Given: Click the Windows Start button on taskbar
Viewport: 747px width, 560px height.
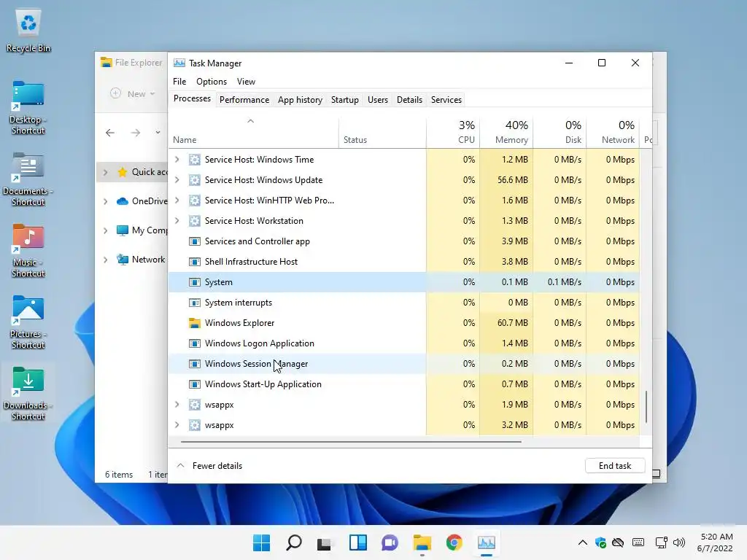Looking at the screenshot, I should (x=261, y=542).
